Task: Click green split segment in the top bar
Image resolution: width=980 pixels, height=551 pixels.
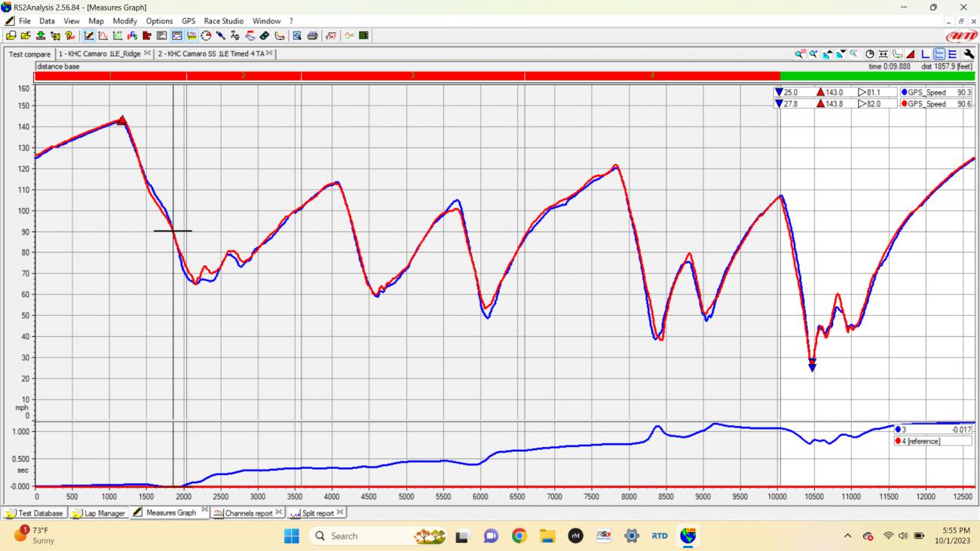Action: pos(877,75)
